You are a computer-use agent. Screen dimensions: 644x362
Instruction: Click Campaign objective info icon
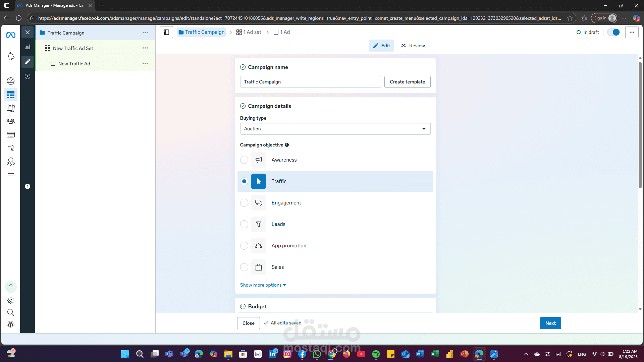click(287, 145)
